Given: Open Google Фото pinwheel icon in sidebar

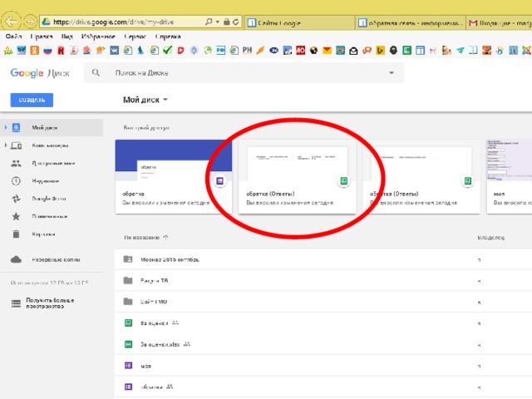Looking at the screenshot, I should [x=16, y=199].
